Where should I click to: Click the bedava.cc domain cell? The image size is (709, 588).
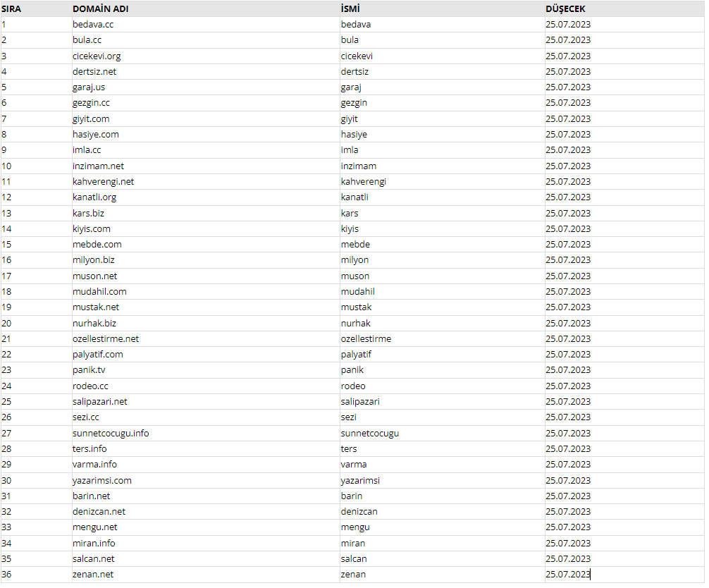pos(206,25)
